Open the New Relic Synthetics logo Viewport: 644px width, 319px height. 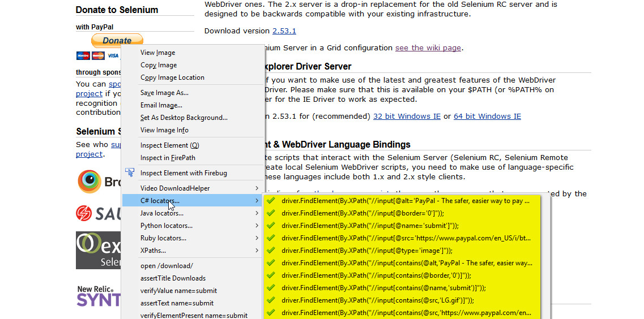pos(99,296)
